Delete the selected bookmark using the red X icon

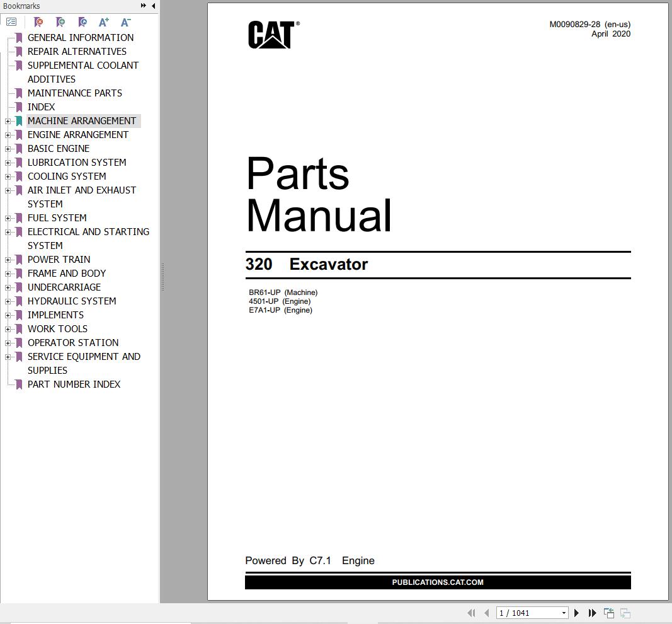tap(38, 21)
